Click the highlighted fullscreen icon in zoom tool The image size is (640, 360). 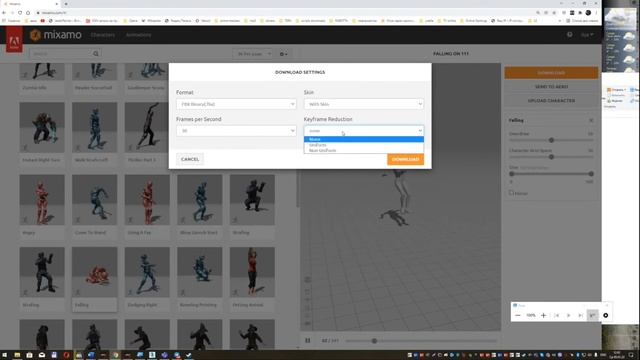(x=593, y=316)
